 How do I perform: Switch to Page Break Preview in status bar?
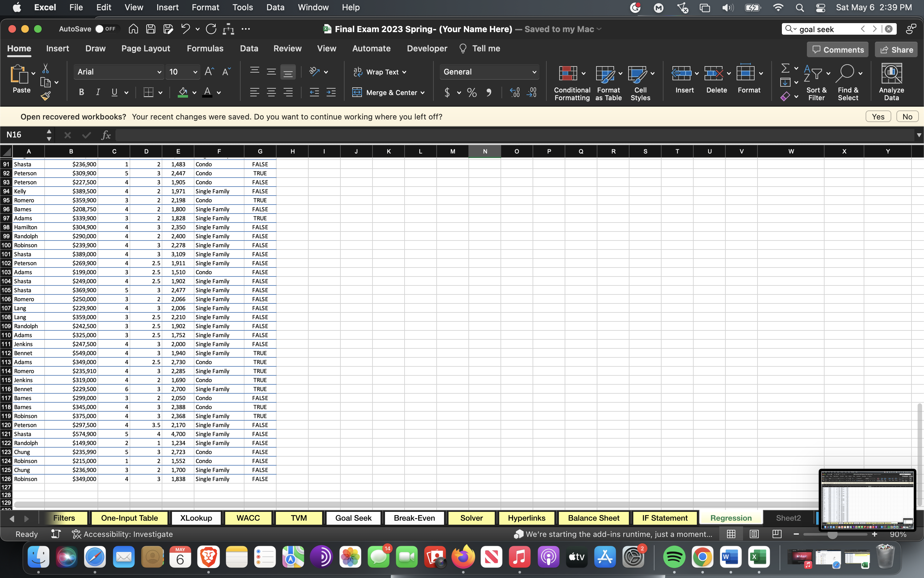[x=777, y=534]
